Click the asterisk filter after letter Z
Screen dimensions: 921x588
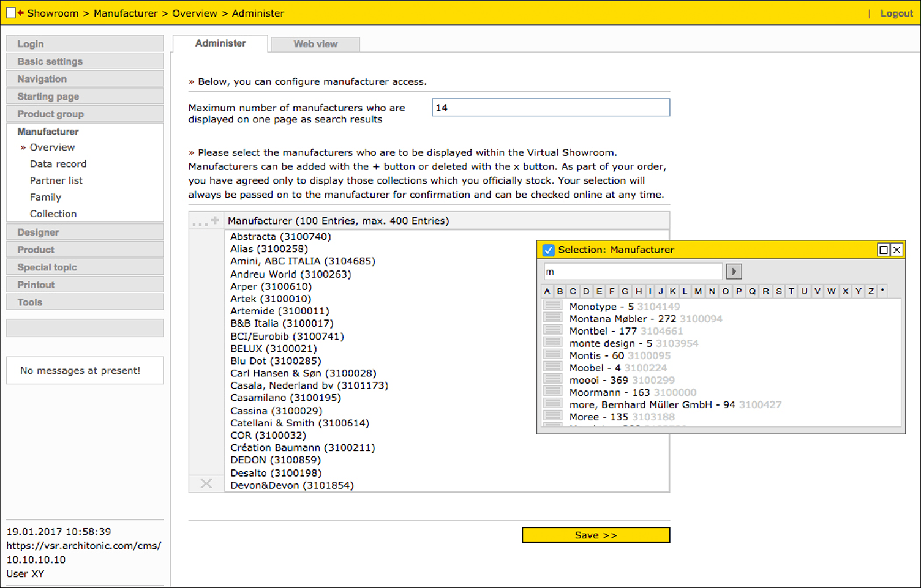click(x=882, y=290)
